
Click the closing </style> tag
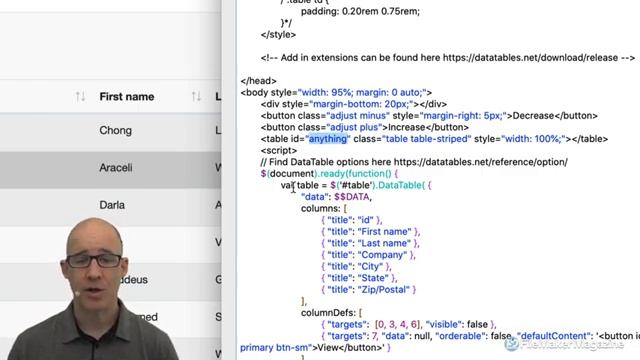coord(278,35)
